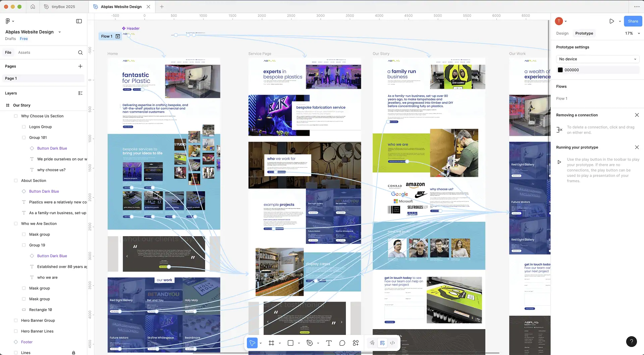Select the Move tool in the bottom toolbar
644x355 pixels.
[252, 343]
